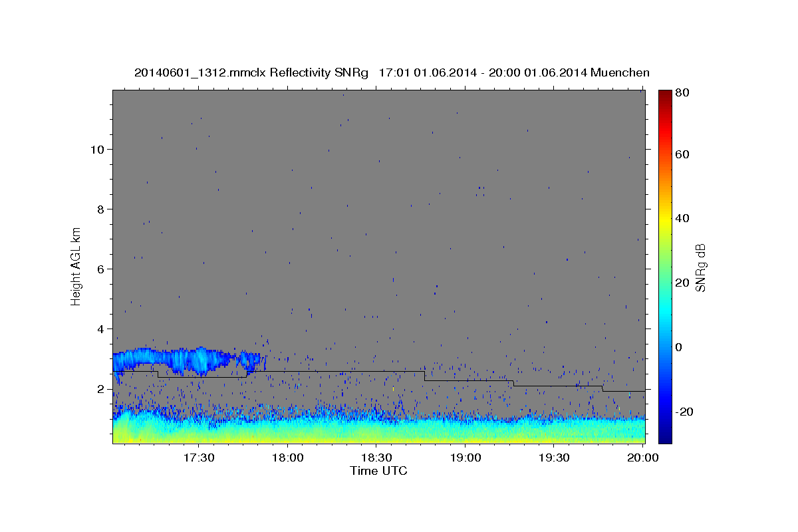The height and width of the screenshot is (532, 798).
Task: Click the blue cloud layer near 3 km
Action: click(190, 360)
